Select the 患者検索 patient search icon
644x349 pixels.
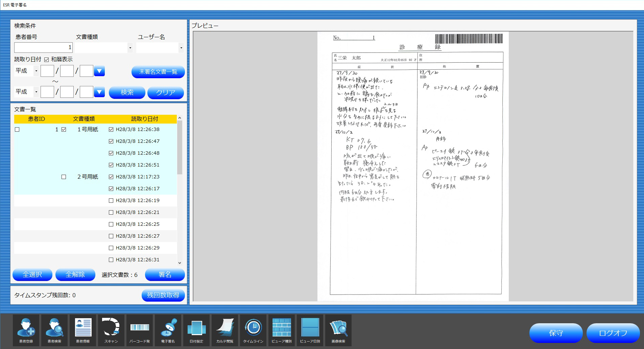(54, 330)
